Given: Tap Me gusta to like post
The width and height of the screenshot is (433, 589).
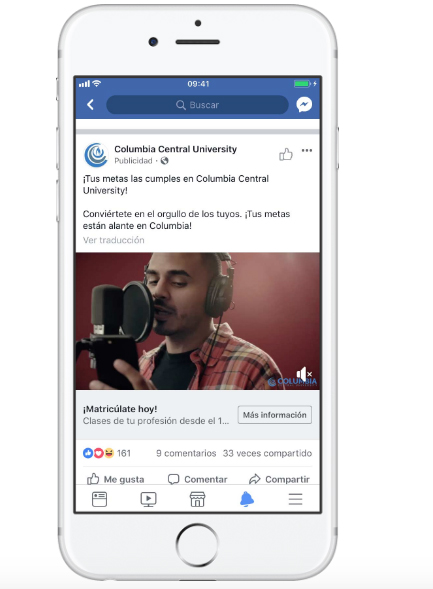Looking at the screenshot, I should (x=116, y=479).
